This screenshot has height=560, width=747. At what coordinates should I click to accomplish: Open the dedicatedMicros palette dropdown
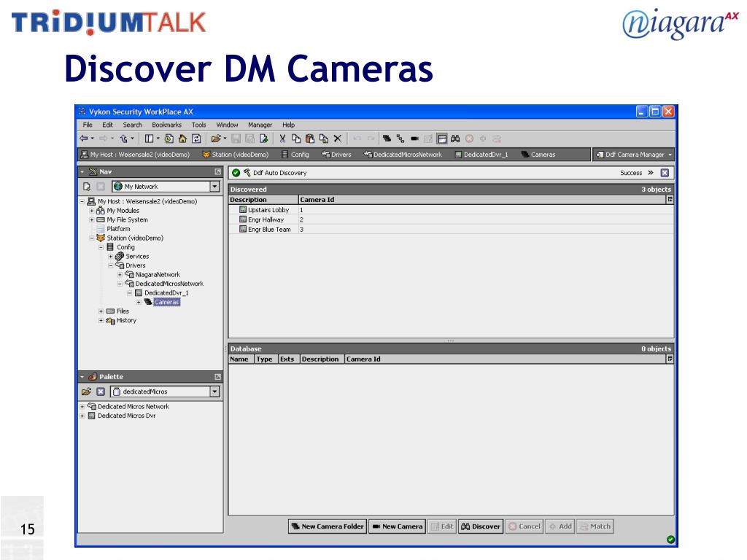[x=215, y=392]
